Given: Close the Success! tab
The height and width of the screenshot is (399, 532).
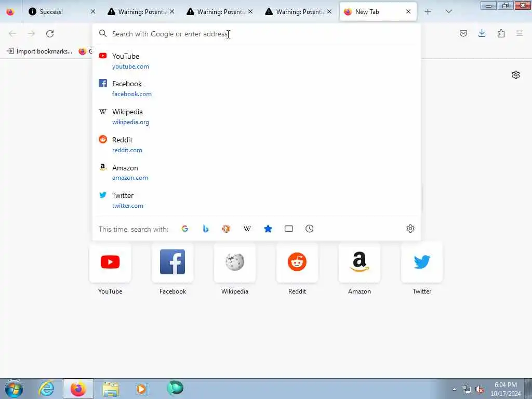Looking at the screenshot, I should click(x=93, y=11).
